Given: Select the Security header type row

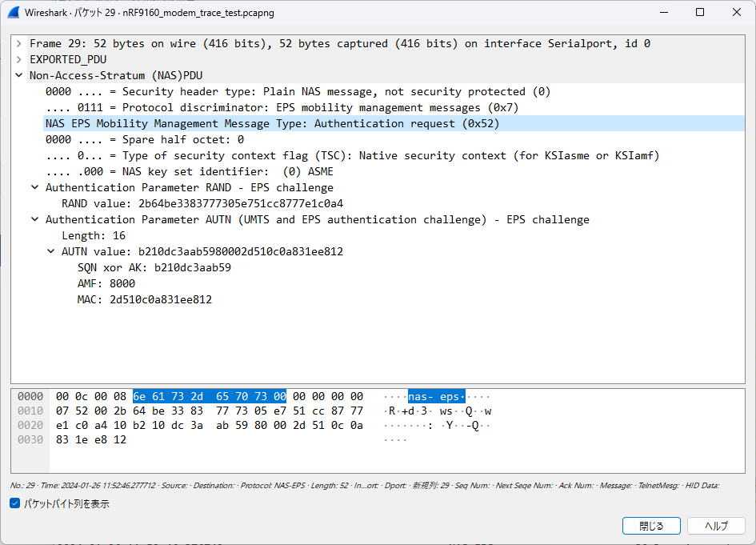Looking at the screenshot, I should pos(298,92).
